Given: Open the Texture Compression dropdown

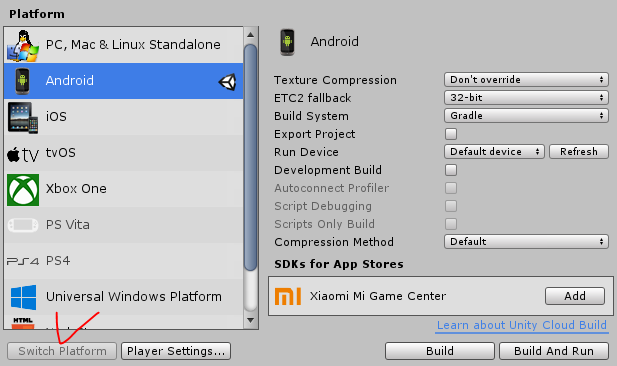Looking at the screenshot, I should tap(526, 79).
